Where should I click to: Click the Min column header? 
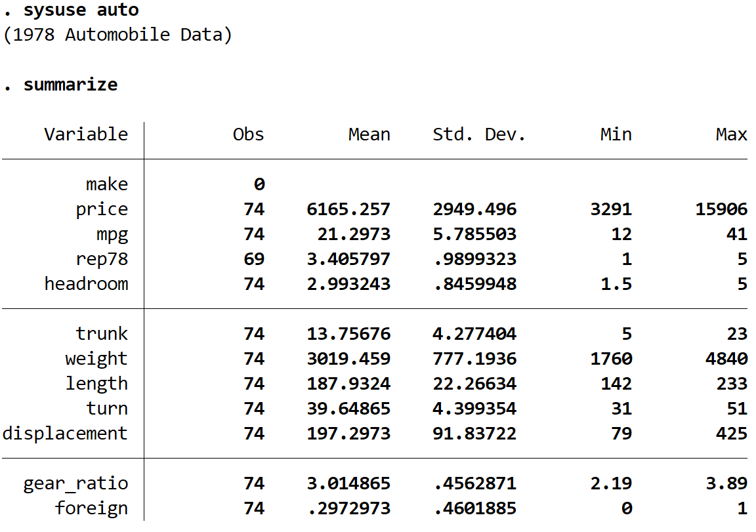pyautogui.click(x=616, y=134)
